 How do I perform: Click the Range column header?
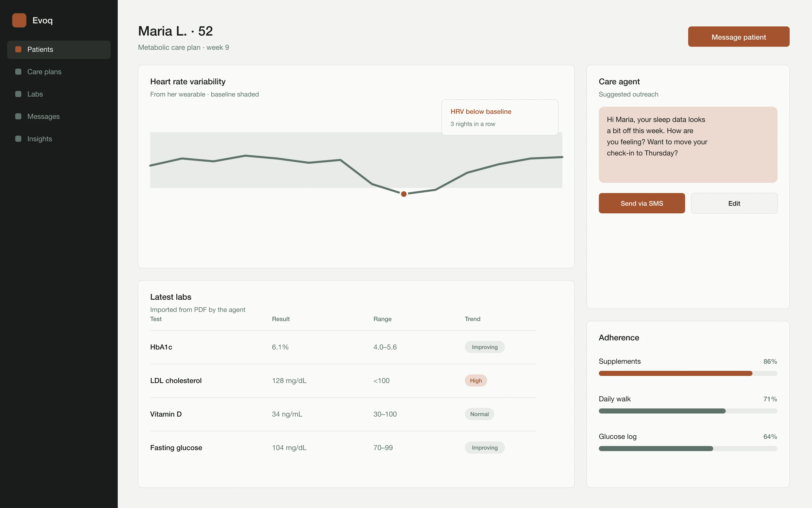point(382,319)
